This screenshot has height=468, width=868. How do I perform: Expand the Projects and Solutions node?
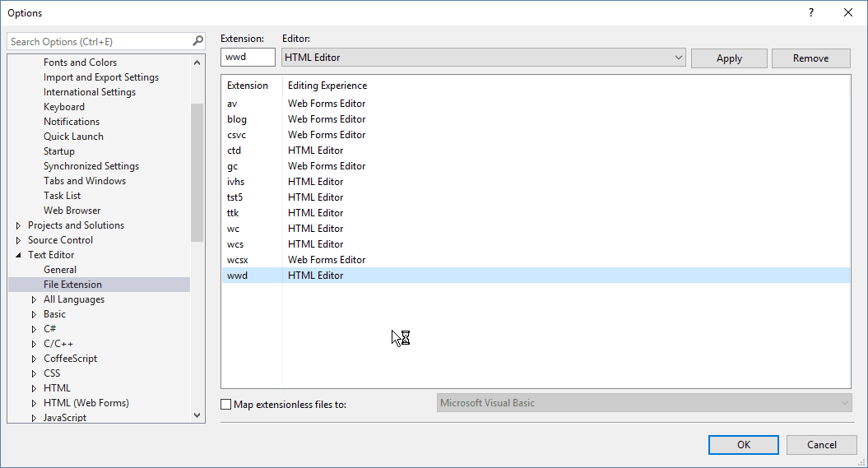pos(19,225)
